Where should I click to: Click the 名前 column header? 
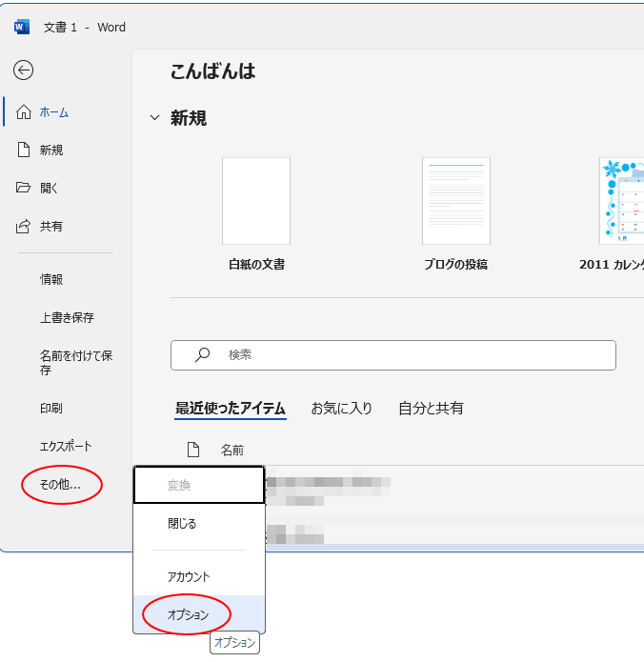click(231, 451)
